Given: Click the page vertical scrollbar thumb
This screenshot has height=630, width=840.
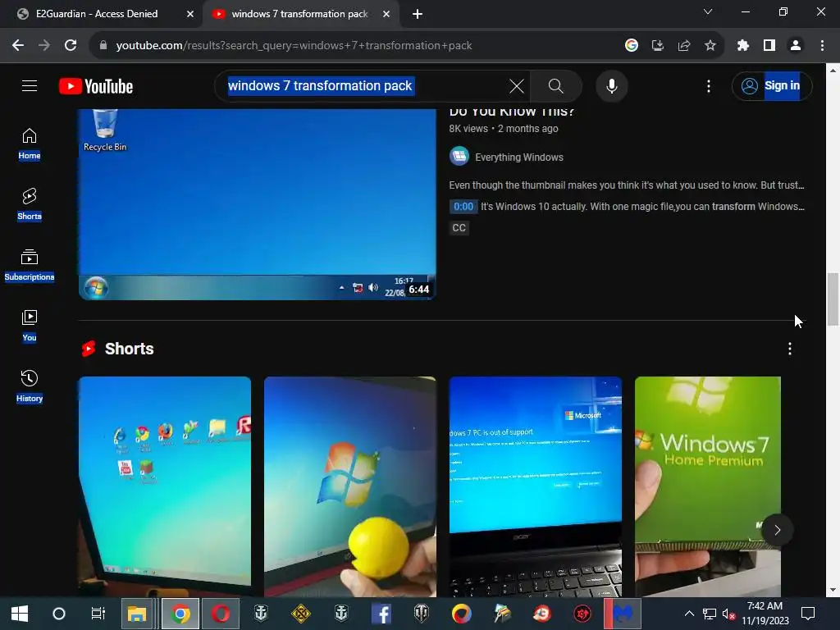Looking at the screenshot, I should 833,299.
